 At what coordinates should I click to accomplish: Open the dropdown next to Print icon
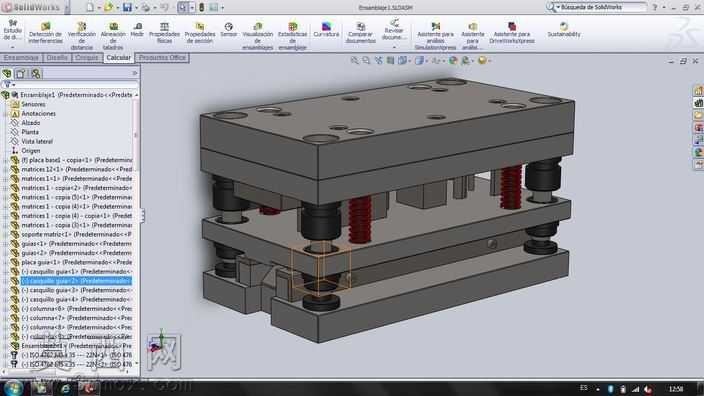pyautogui.click(x=154, y=8)
